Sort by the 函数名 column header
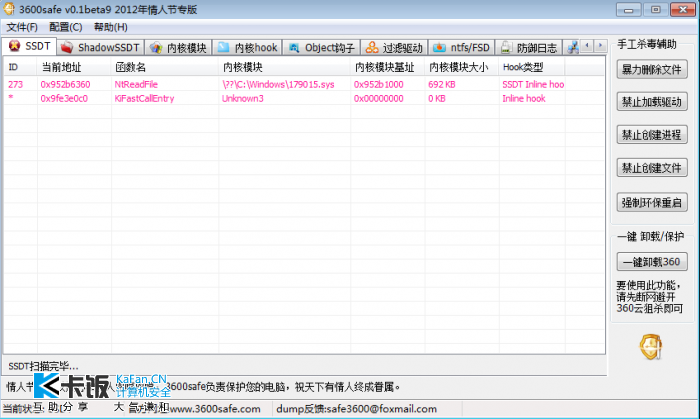700x419 pixels. click(165, 67)
